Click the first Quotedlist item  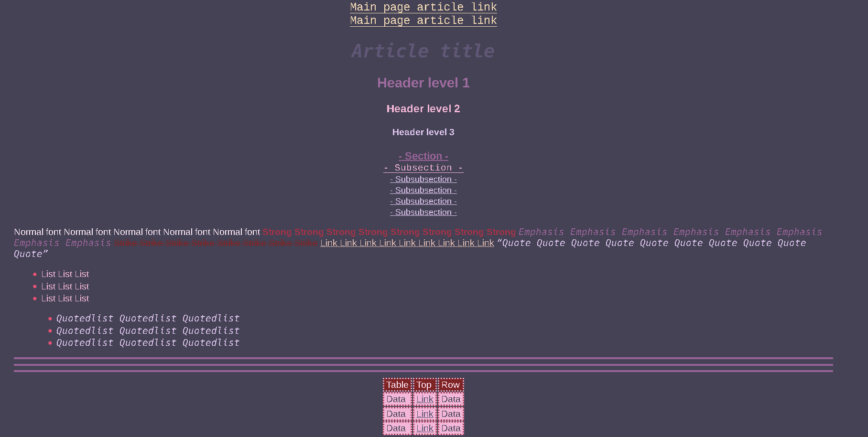coord(148,318)
